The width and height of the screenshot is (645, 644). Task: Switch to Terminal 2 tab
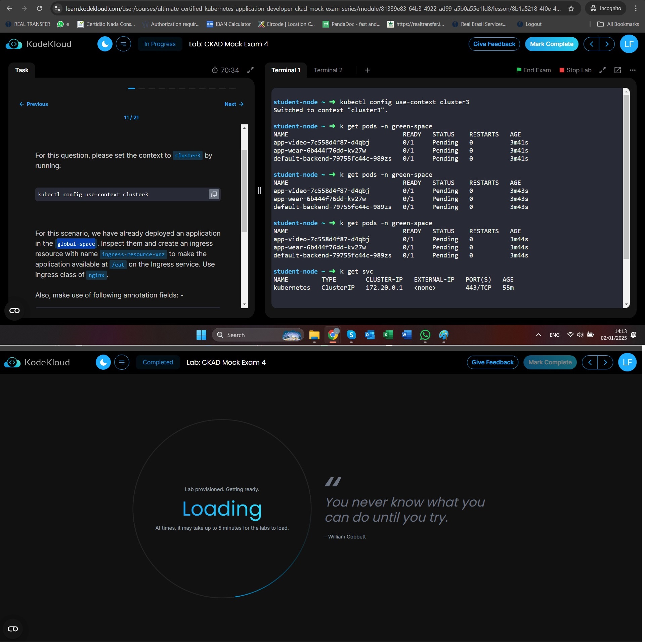point(328,70)
